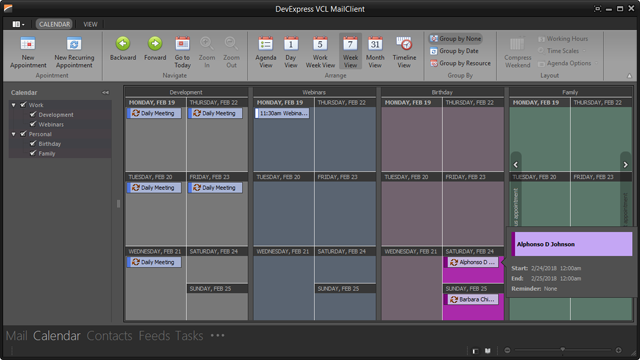Viewport: 640px width, 360px height.
Task: Click Zoom In
Action: (x=207, y=52)
